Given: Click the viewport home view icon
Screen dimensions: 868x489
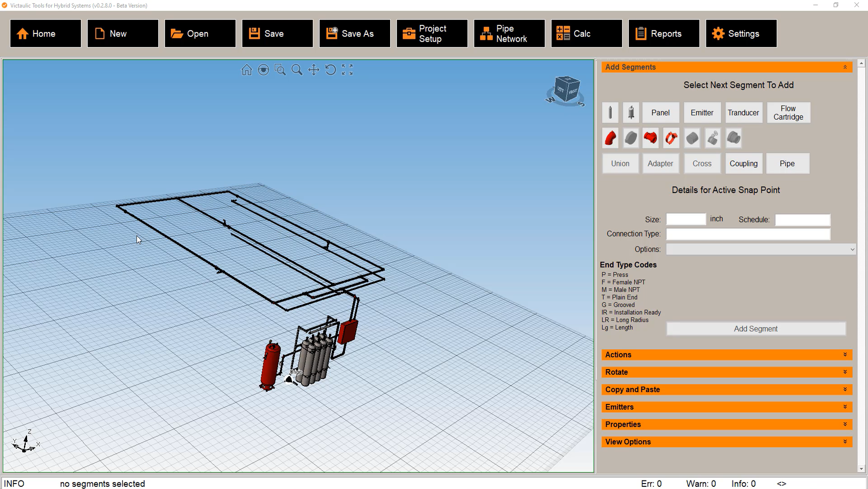Looking at the screenshot, I should (x=246, y=70).
